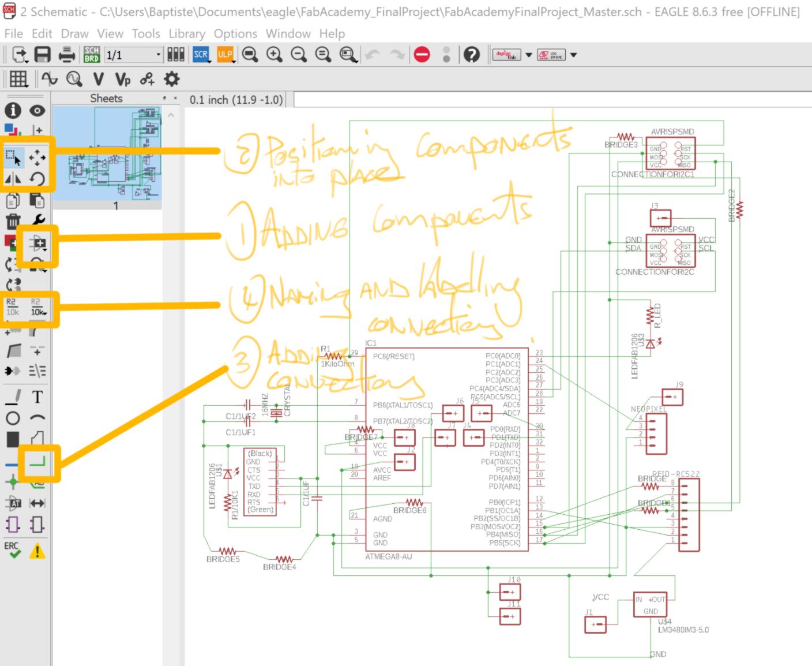Print the schematic with the printer icon
Image resolution: width=812 pixels, height=666 pixels.
67,55
